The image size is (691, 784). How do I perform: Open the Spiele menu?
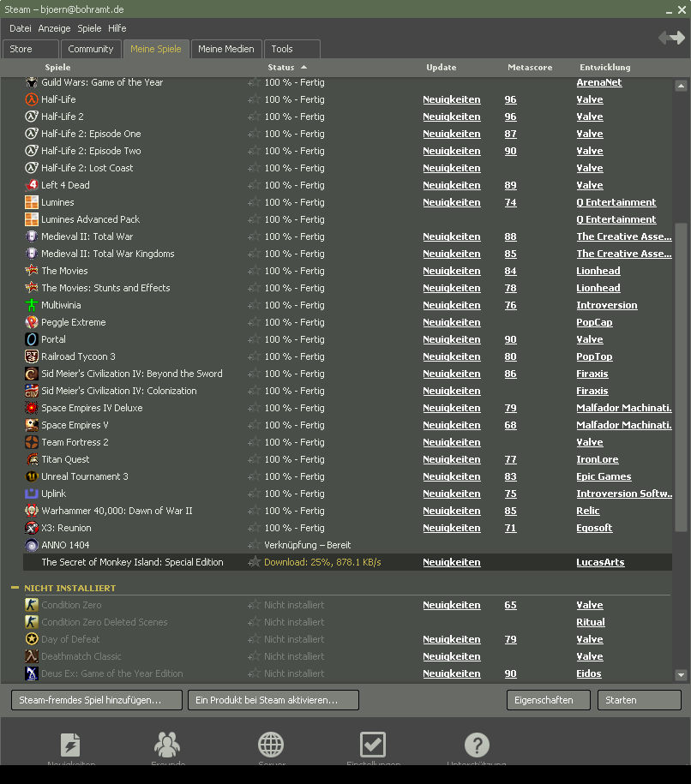coord(89,28)
